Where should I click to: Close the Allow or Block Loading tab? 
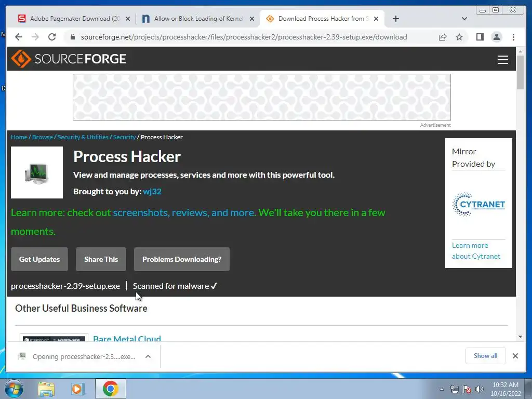click(252, 19)
